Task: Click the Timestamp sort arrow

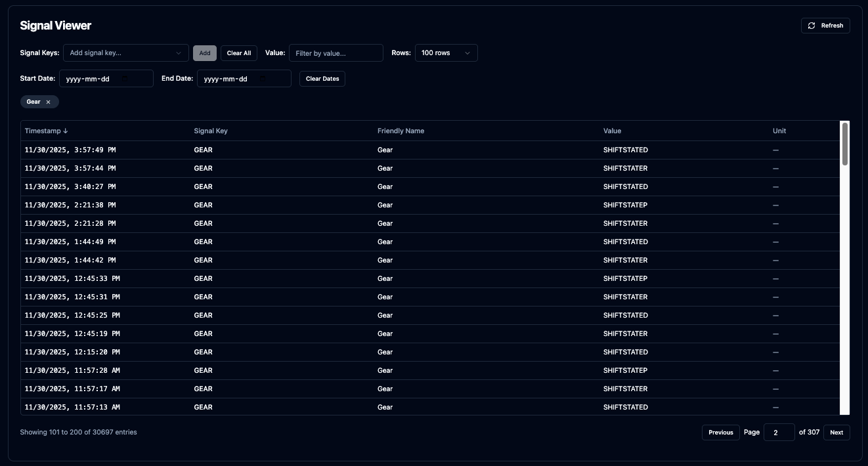Action: pos(65,131)
